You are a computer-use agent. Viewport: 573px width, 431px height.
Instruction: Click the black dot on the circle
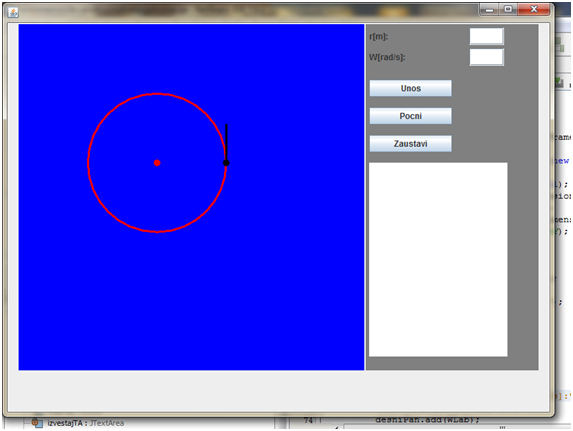[x=226, y=163]
